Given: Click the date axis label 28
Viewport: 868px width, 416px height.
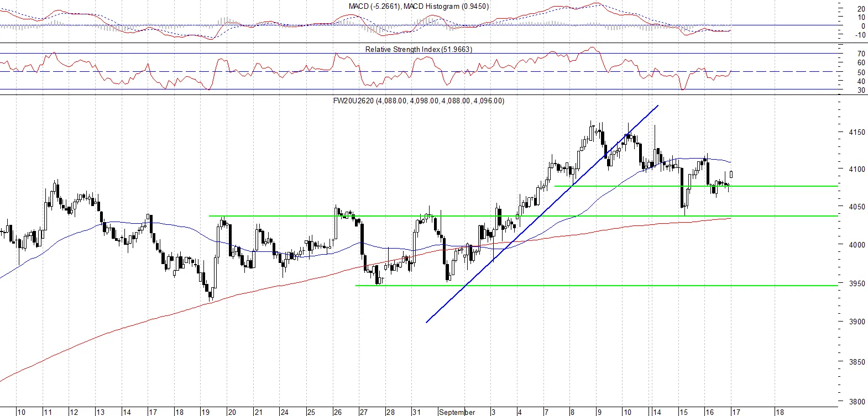Looking at the screenshot, I should pos(390,412).
